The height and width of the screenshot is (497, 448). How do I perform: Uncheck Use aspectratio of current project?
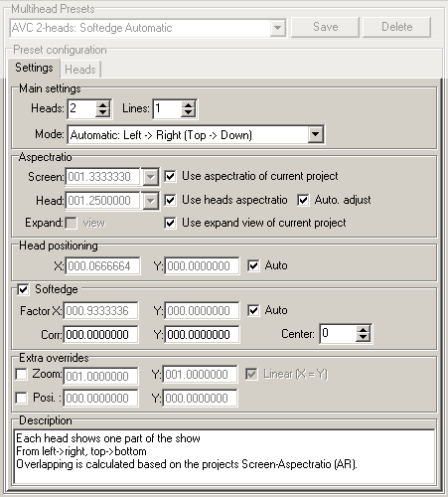click(170, 176)
